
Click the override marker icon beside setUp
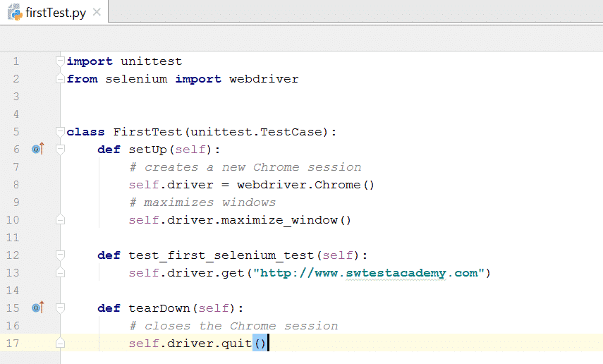37,149
